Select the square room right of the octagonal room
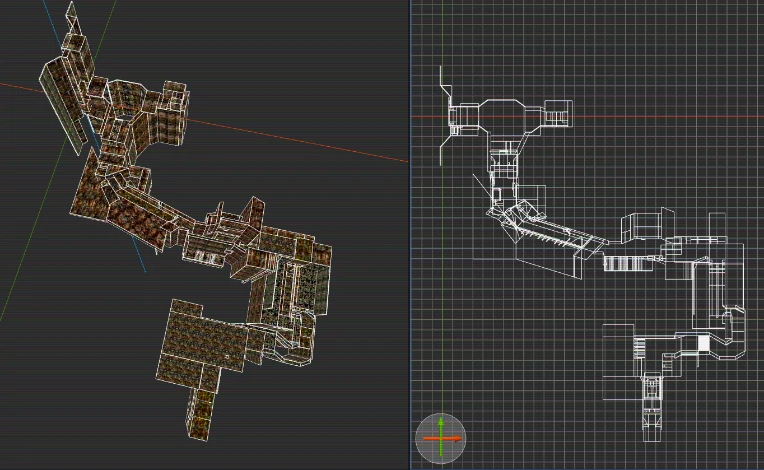Screen dimensions: 764x470 coord(558,113)
